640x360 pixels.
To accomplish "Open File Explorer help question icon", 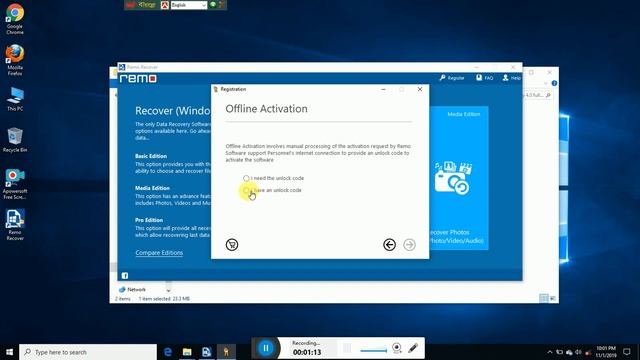I will coord(554,83).
